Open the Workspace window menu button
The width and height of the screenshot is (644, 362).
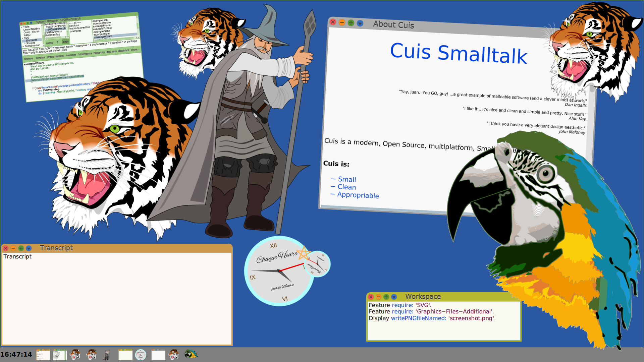(394, 297)
